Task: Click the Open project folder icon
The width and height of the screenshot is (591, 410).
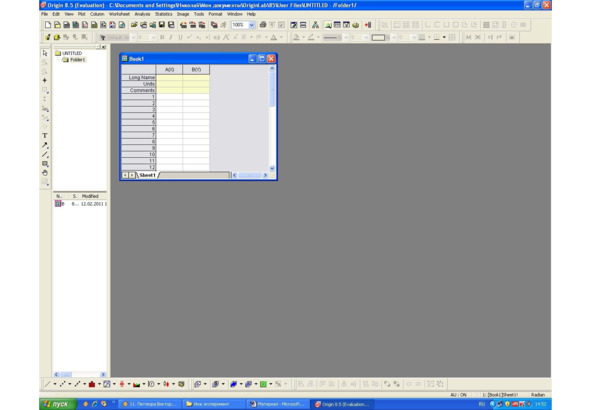Action: pos(134,25)
